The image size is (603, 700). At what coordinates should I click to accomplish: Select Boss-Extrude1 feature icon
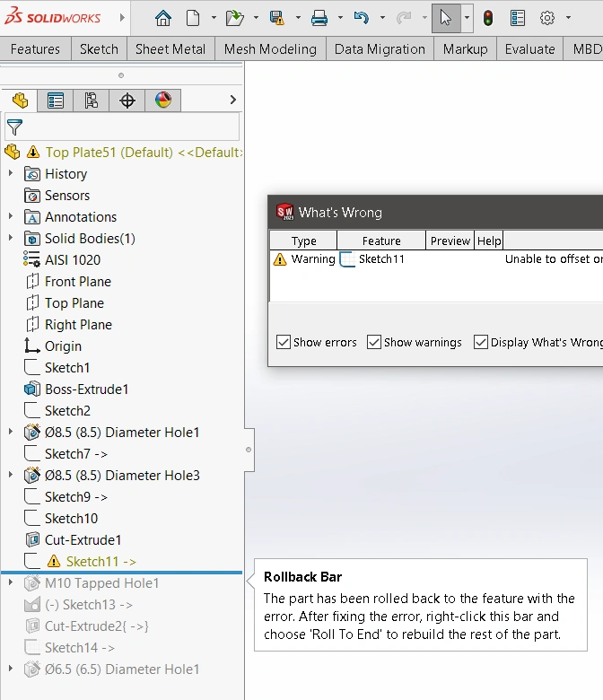(32, 389)
